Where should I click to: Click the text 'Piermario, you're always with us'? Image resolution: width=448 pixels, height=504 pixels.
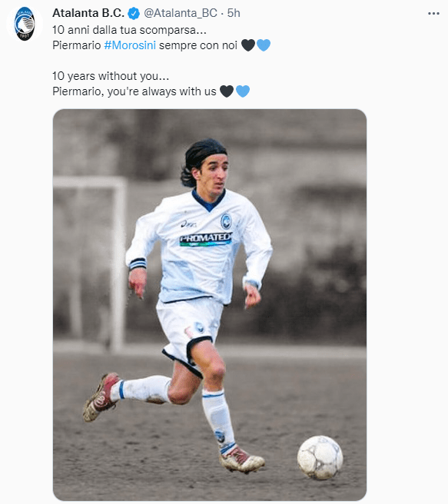click(134, 91)
